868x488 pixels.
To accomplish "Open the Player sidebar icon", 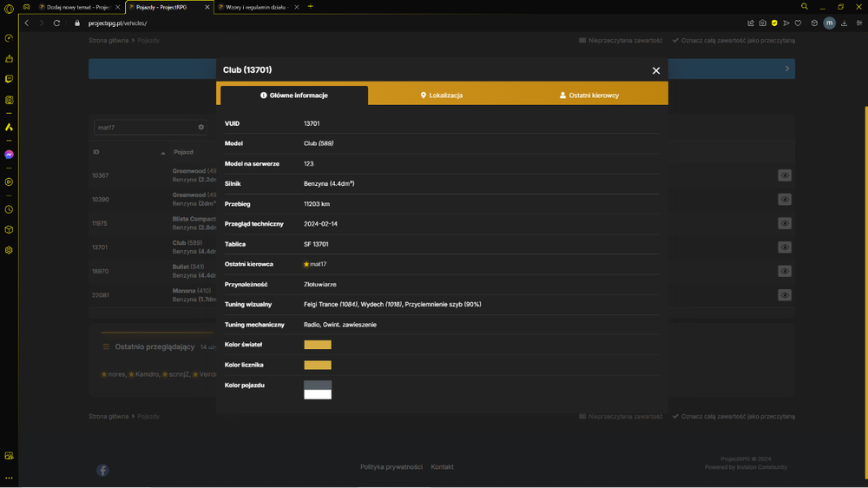I will 9,181.
